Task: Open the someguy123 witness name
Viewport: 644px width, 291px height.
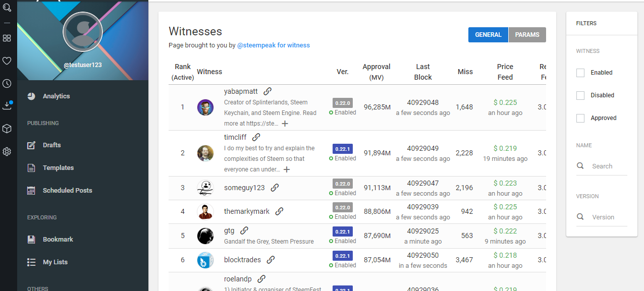Action: [x=244, y=188]
